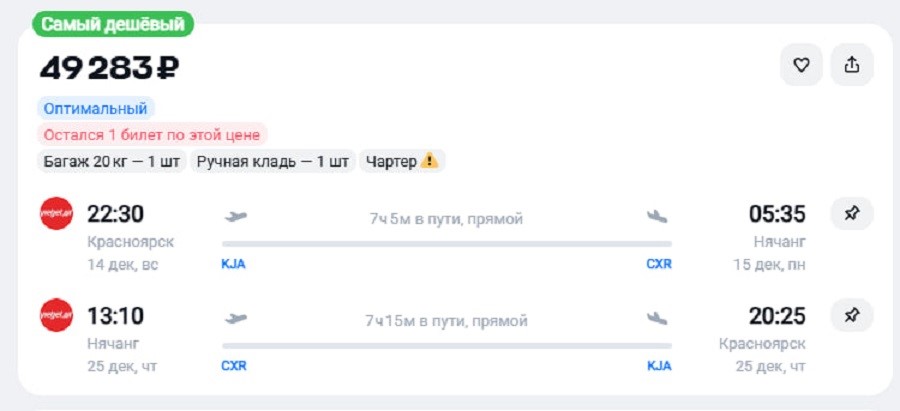Click the landing plane icon on return flight
The height and width of the screenshot is (411, 900).
tap(657, 319)
